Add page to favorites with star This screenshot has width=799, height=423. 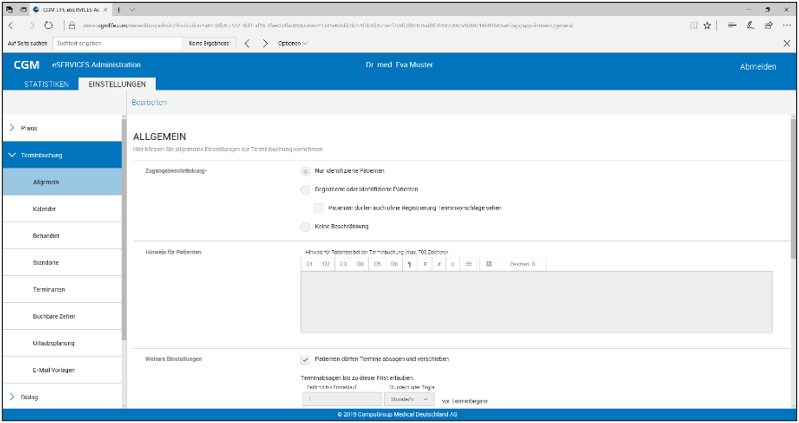coord(707,25)
